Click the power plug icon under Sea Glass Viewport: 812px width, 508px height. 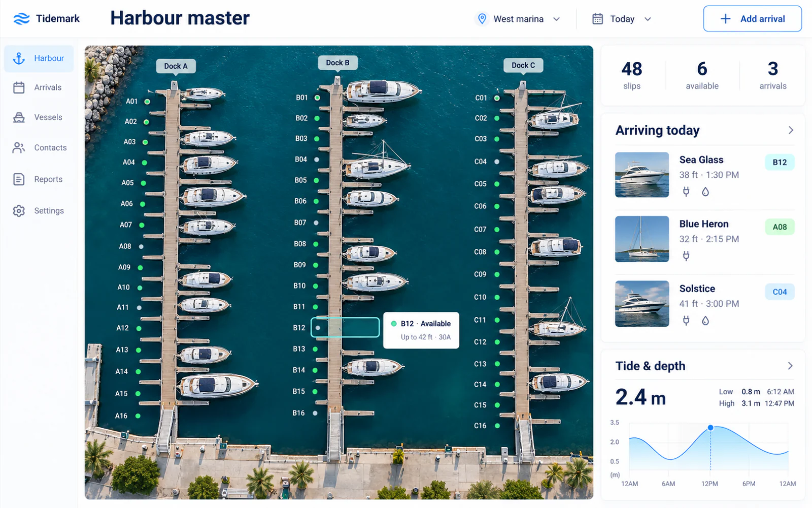686,192
